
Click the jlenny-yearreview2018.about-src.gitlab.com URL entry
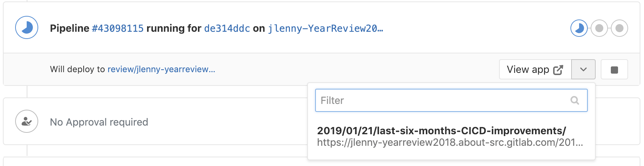coord(450,143)
